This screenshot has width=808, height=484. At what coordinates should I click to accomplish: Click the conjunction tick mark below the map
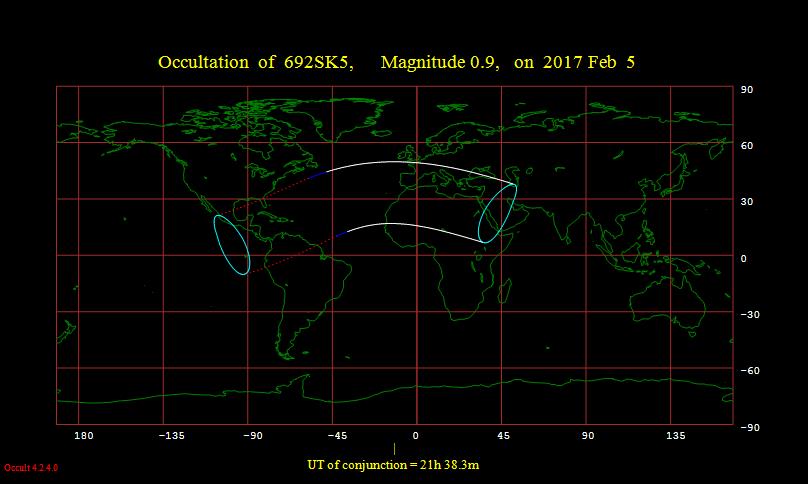(395, 448)
